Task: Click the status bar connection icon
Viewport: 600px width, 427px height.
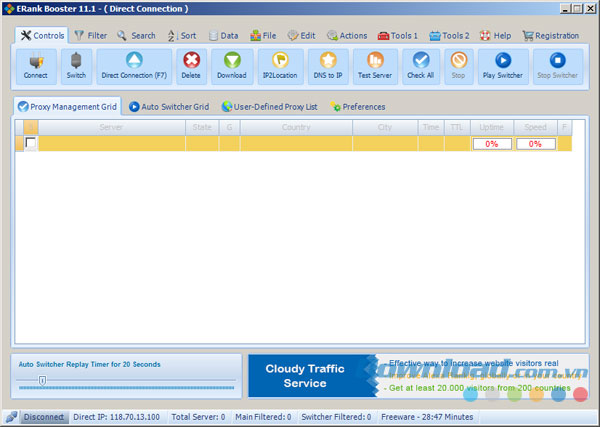Action: pos(11,417)
